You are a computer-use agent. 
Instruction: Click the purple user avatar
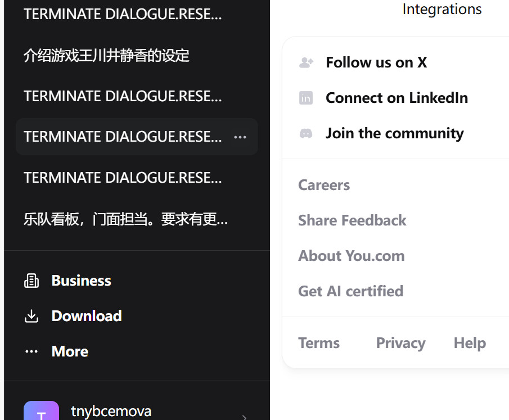pos(41,412)
